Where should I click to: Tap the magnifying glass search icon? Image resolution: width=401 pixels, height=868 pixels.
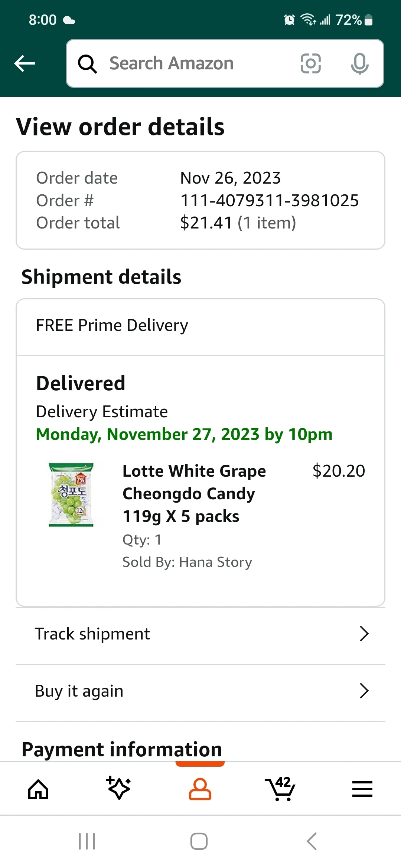(x=88, y=64)
